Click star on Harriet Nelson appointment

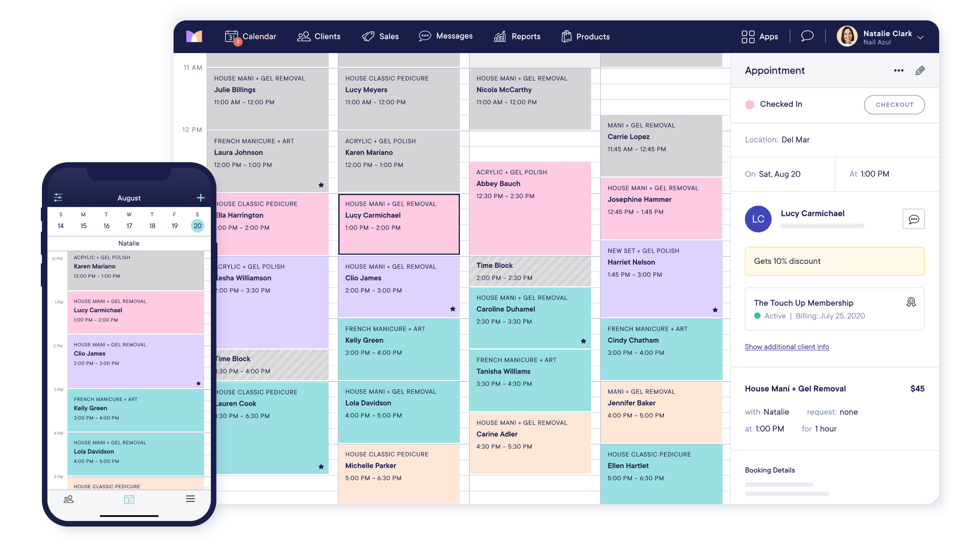[x=715, y=310]
